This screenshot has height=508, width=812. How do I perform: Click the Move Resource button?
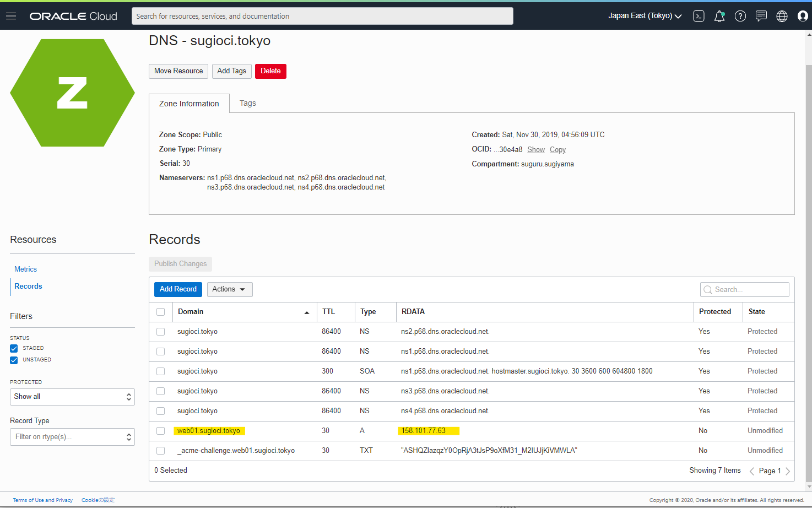178,71
